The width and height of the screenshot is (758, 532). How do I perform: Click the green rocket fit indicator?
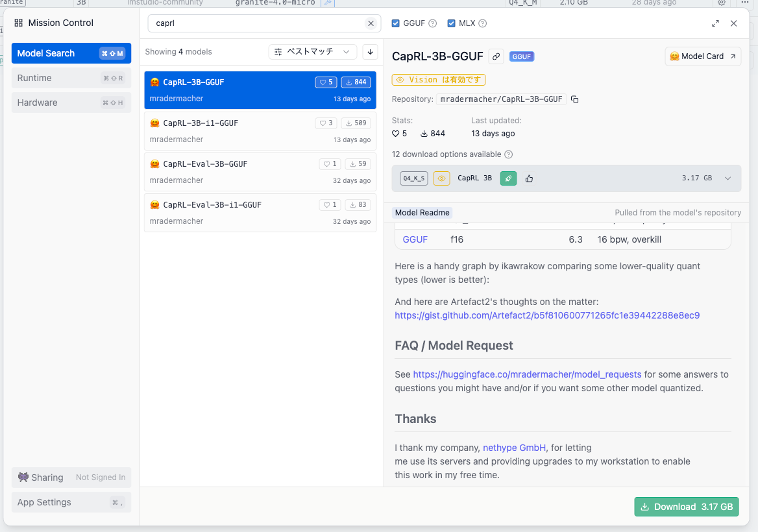point(508,178)
